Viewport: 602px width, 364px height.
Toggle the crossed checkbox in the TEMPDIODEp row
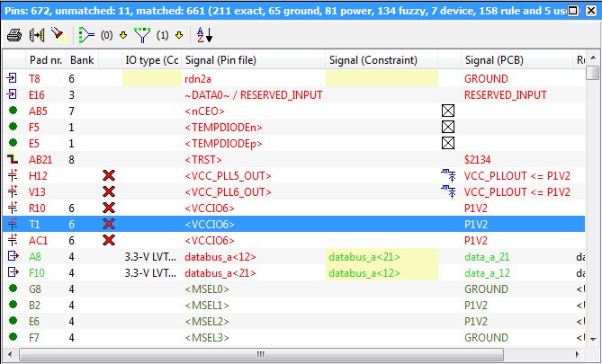coord(448,143)
